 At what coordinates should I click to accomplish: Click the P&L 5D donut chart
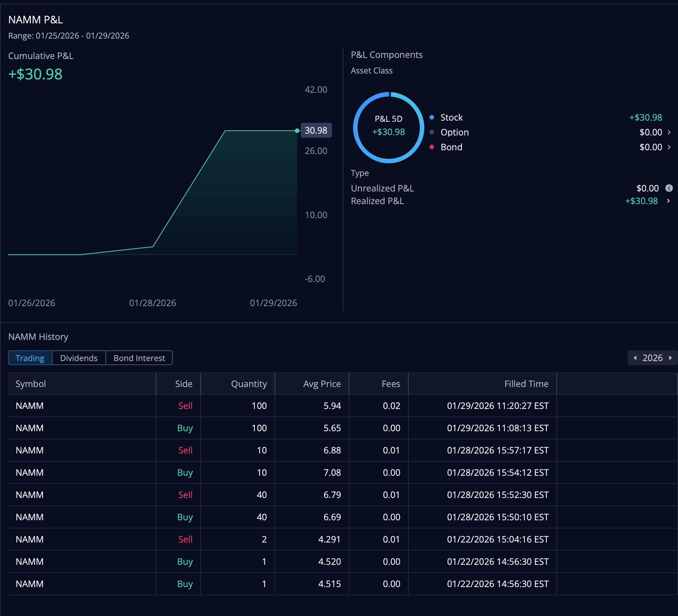click(388, 127)
